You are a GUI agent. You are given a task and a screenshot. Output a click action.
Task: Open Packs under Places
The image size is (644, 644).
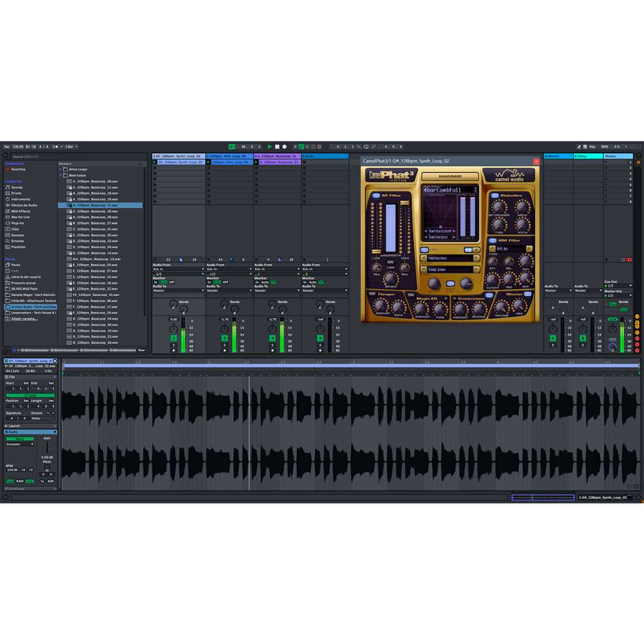pos(13,265)
